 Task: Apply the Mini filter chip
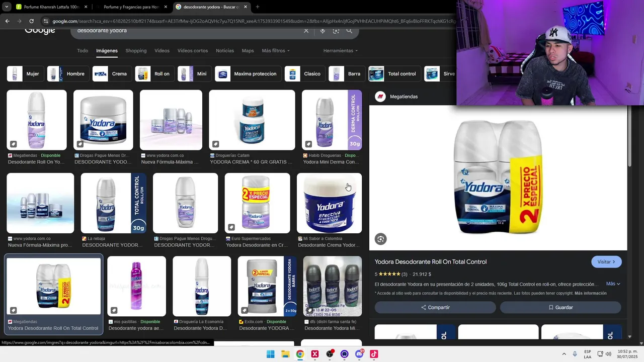coord(194,74)
